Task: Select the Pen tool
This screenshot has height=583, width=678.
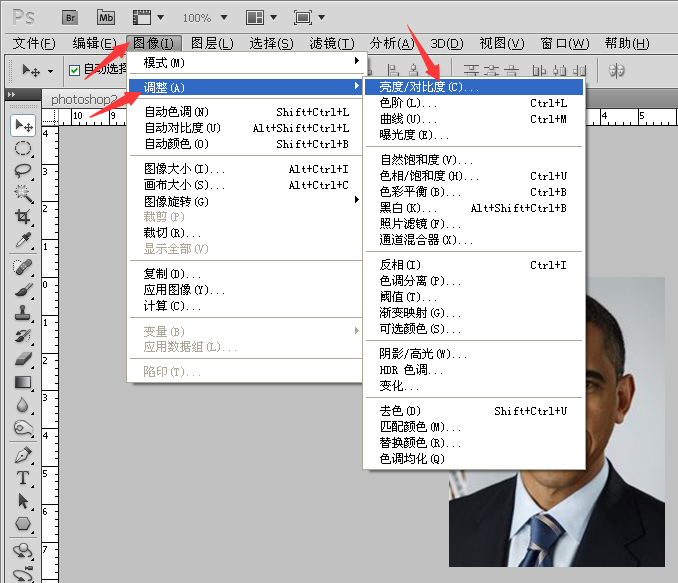Action: [23, 455]
